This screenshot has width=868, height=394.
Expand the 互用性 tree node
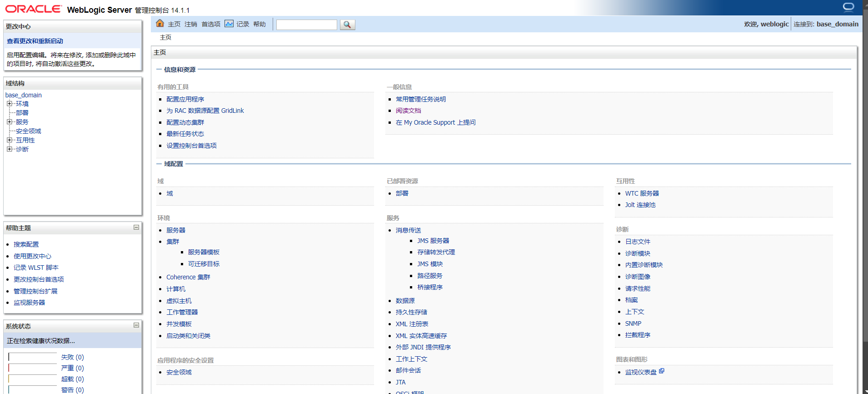click(10, 140)
